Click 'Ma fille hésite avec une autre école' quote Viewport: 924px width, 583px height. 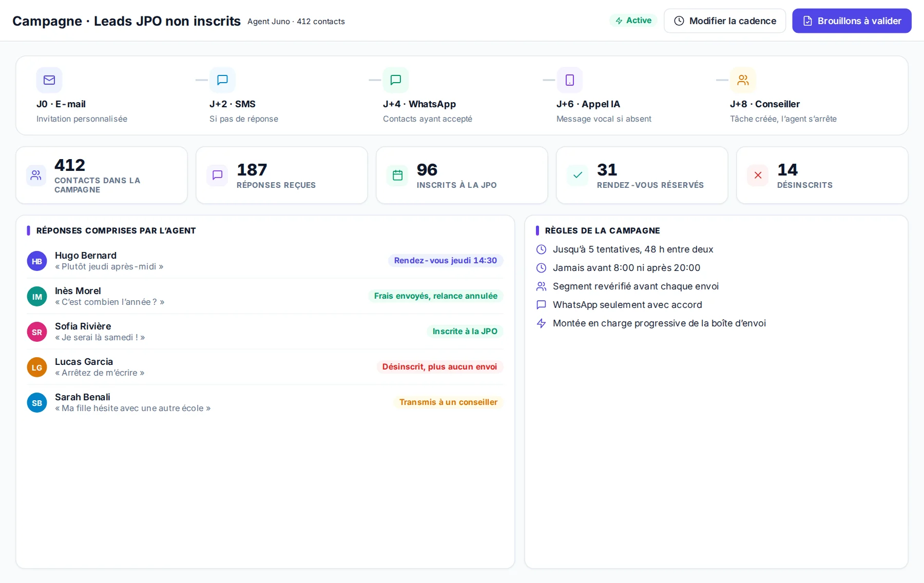click(x=133, y=409)
